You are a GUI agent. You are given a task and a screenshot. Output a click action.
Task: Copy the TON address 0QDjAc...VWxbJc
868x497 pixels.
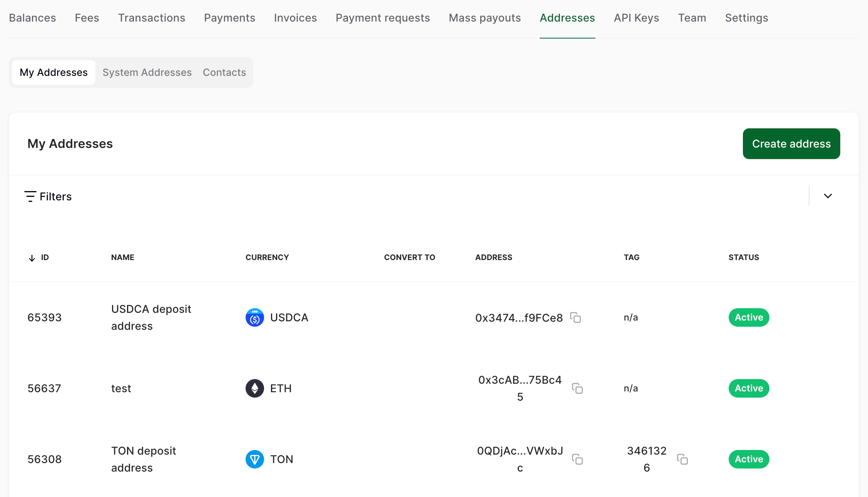(x=577, y=459)
